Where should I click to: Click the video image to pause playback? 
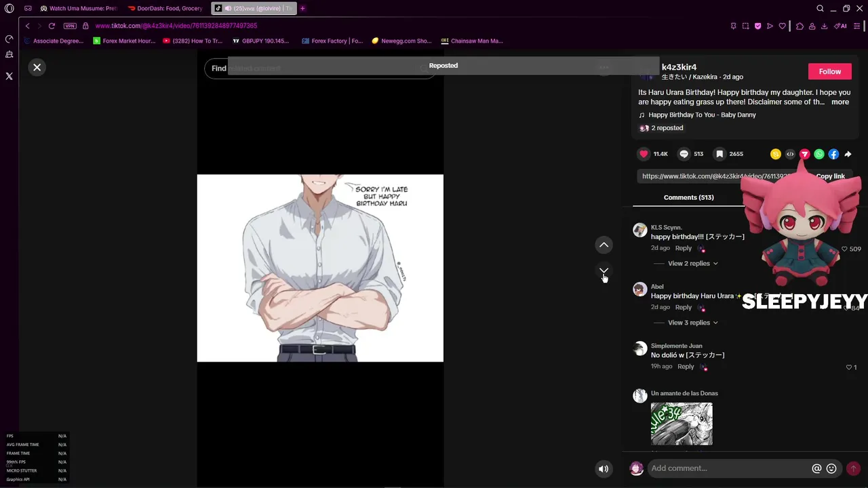pyautogui.click(x=320, y=268)
